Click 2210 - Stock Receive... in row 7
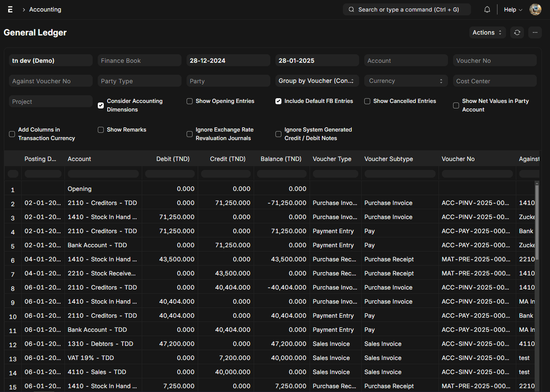The width and height of the screenshot is (550, 392). tap(103, 273)
